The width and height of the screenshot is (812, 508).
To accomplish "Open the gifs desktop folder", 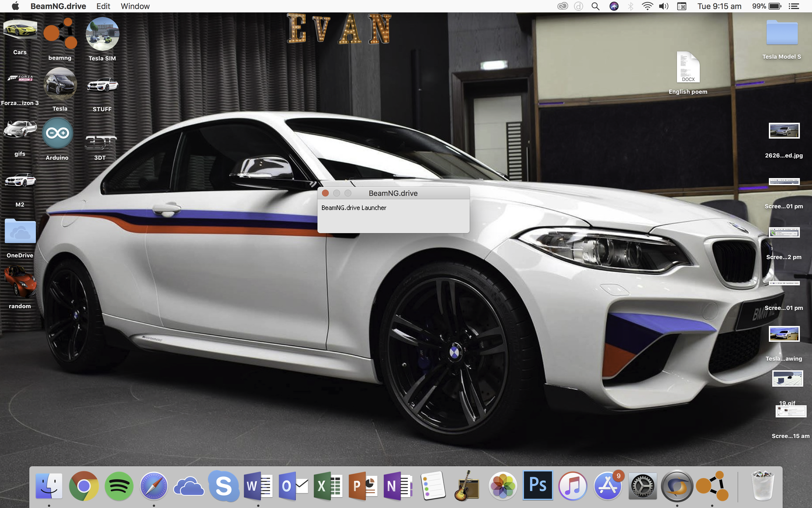I will (20, 129).
